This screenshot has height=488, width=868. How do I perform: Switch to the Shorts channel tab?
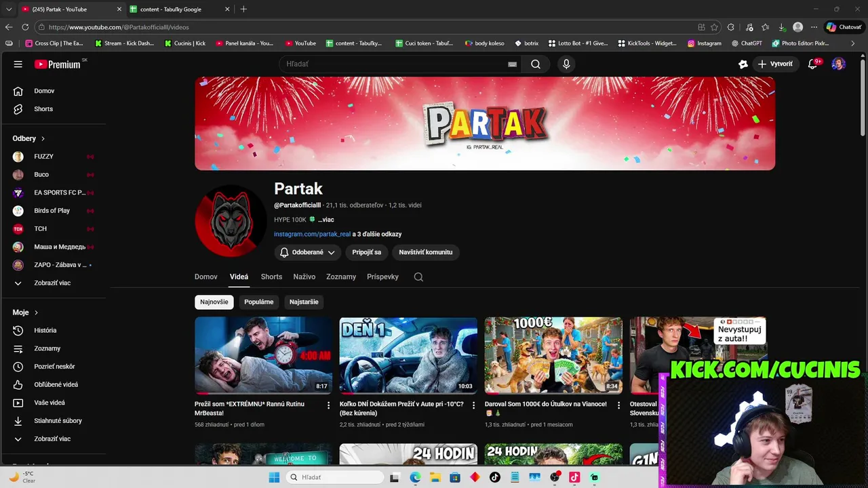(271, 277)
